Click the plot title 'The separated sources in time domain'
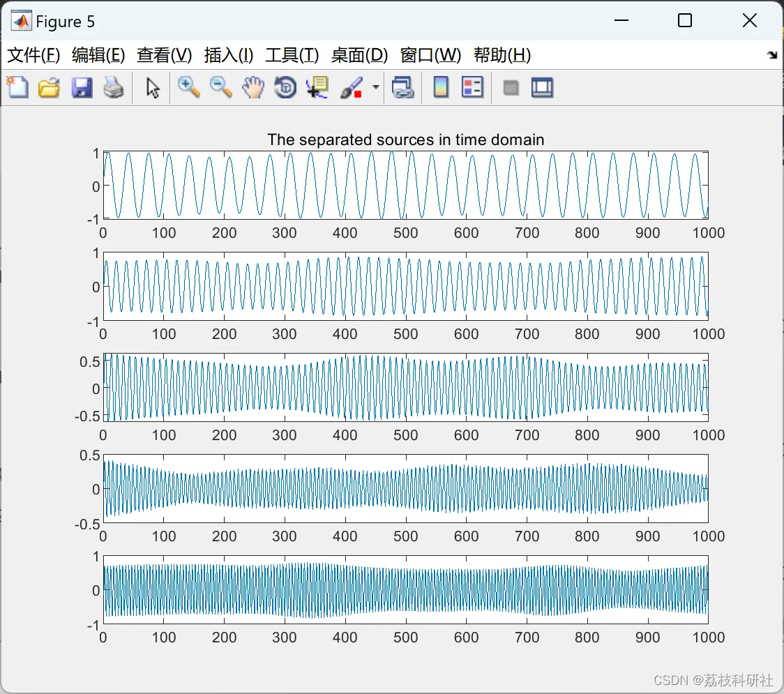The width and height of the screenshot is (784, 694). pos(405,139)
